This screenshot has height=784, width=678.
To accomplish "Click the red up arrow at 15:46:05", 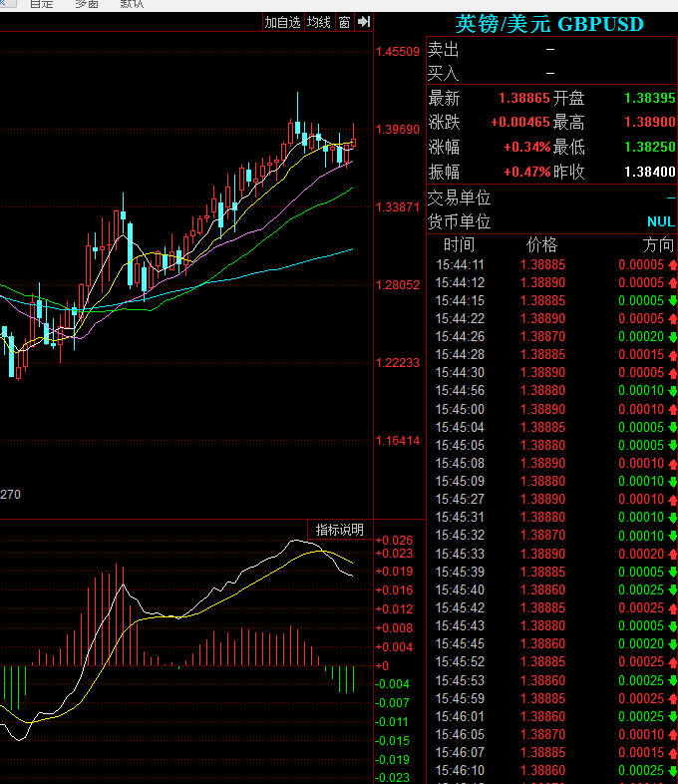I will pos(672,735).
